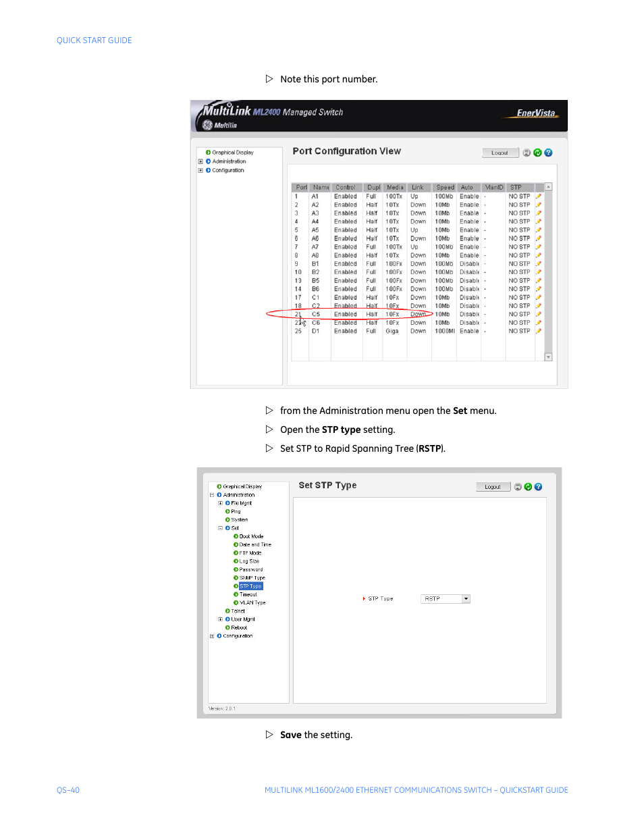Click the Speed column header
The image size is (644, 834).
pyautogui.click(x=445, y=188)
